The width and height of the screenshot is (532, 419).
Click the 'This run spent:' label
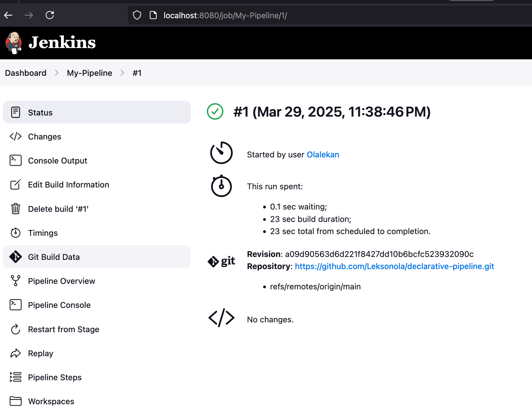point(275,186)
